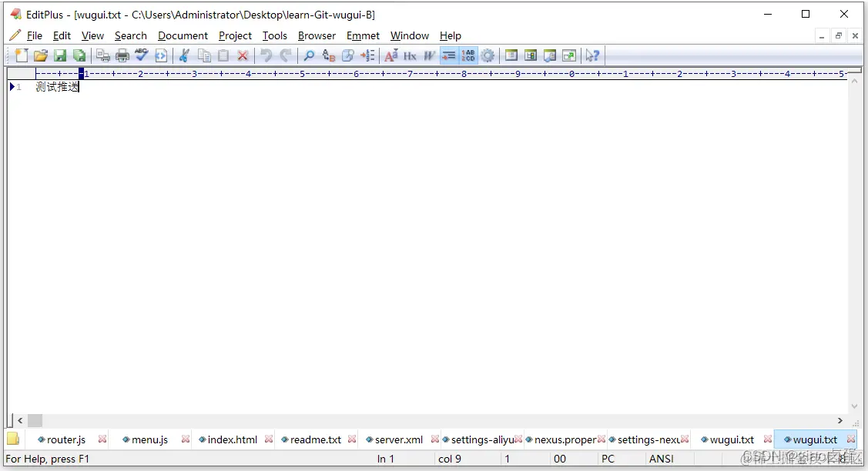Image resolution: width=868 pixels, height=471 pixels.
Task: Click the Find in Files icon
Action: pos(348,55)
